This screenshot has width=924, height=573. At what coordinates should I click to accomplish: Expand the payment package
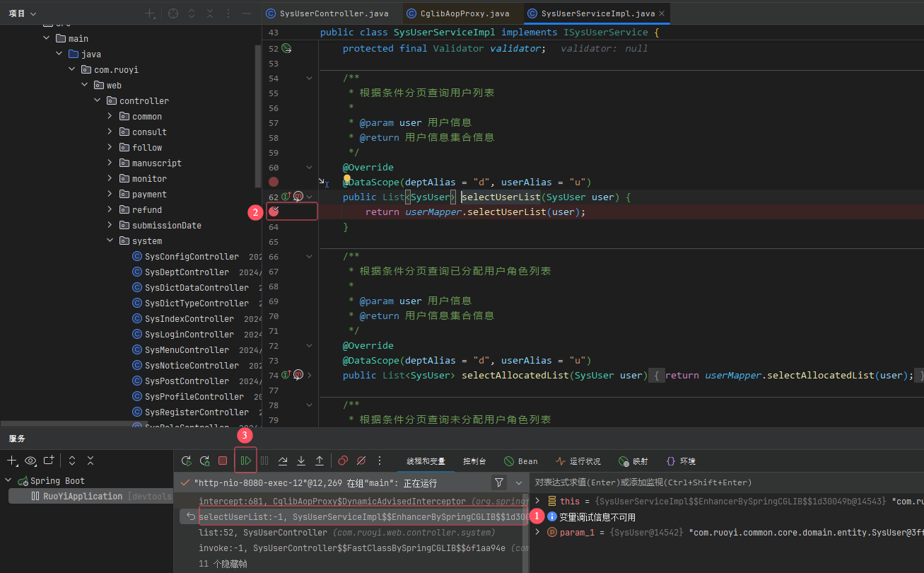pyautogui.click(x=110, y=194)
